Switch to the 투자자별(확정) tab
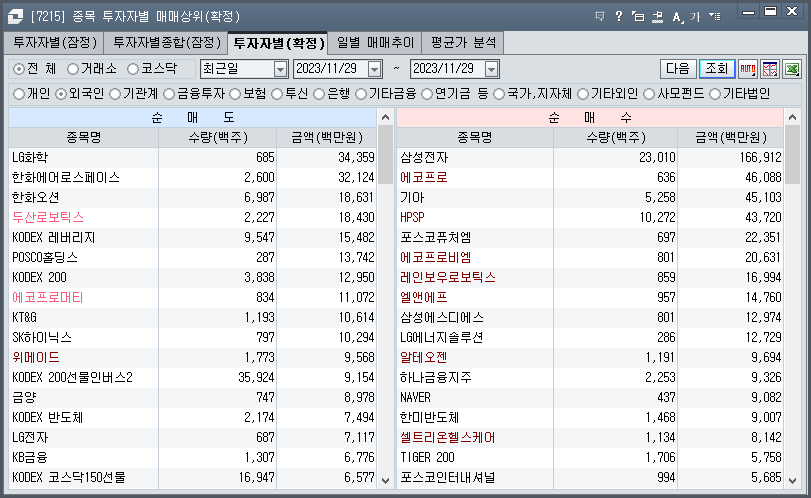This screenshot has width=811, height=498. coord(278,42)
